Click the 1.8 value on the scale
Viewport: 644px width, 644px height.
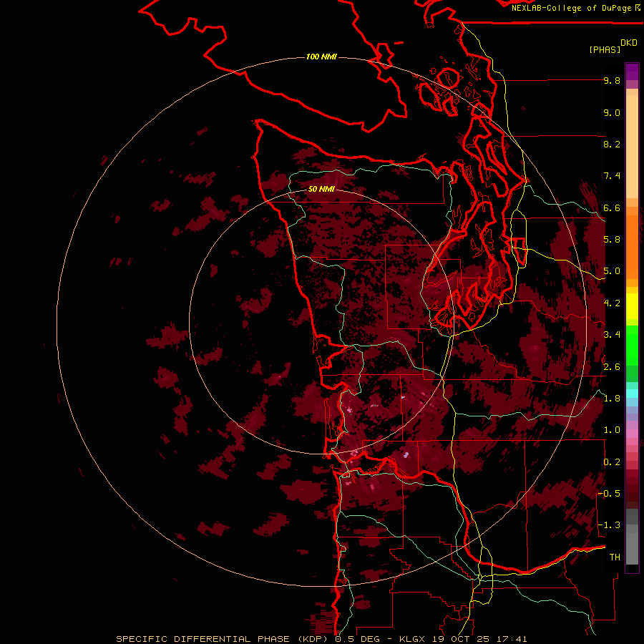click(612, 399)
